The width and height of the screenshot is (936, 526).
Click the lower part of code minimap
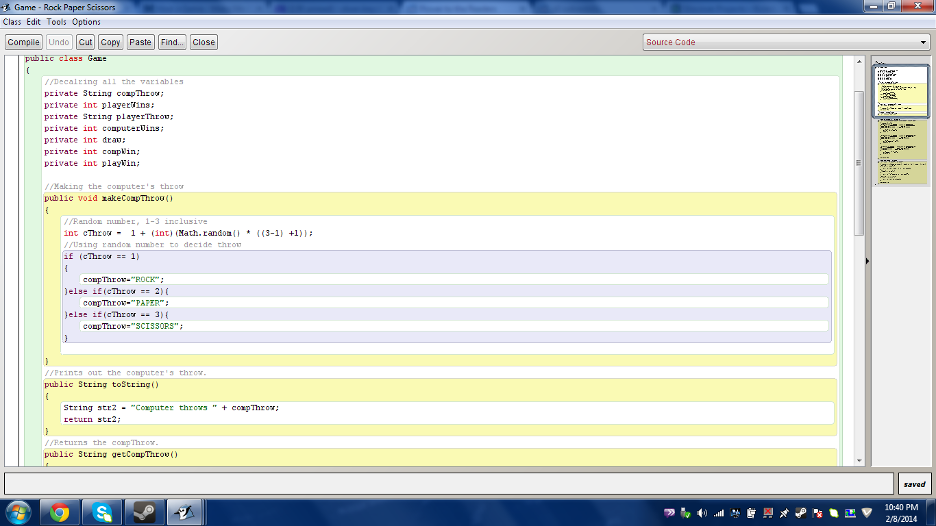pyautogui.click(x=902, y=153)
